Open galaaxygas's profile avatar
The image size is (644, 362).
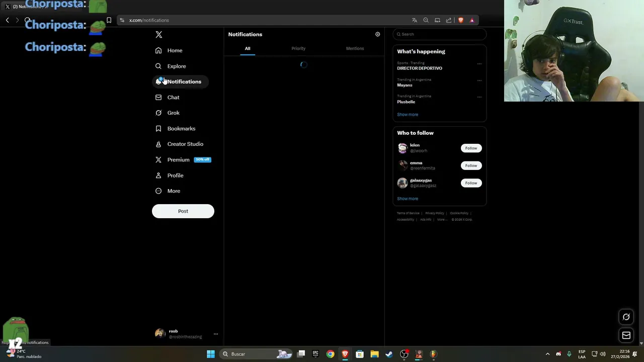coord(403,183)
